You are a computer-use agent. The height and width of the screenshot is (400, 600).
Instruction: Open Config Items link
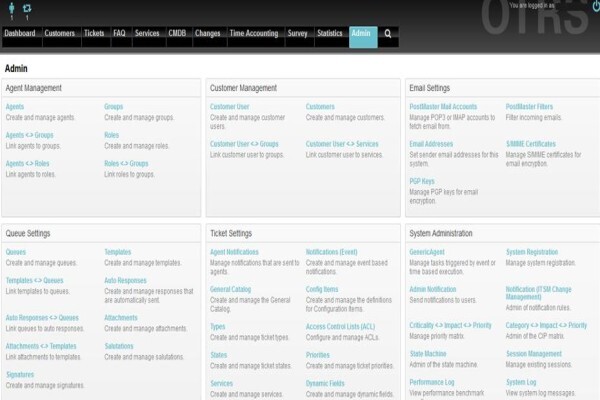[322, 289]
